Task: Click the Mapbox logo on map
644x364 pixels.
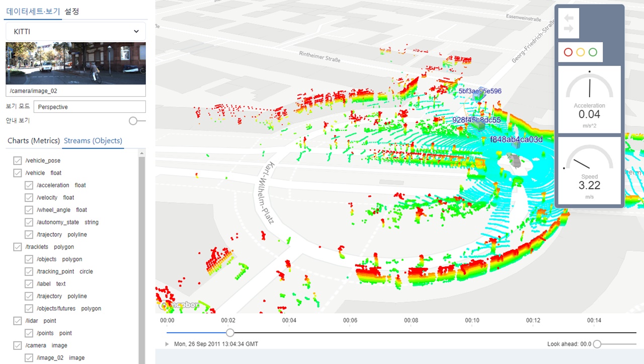Action: tap(179, 305)
